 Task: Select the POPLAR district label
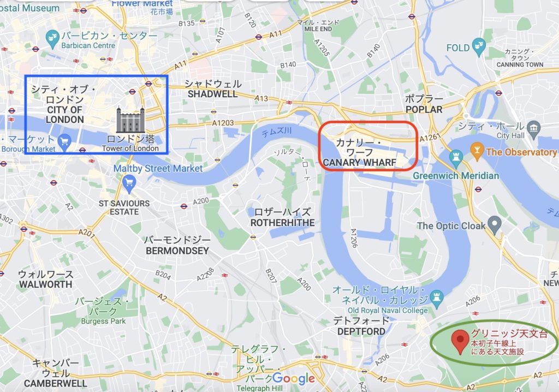coord(424,109)
